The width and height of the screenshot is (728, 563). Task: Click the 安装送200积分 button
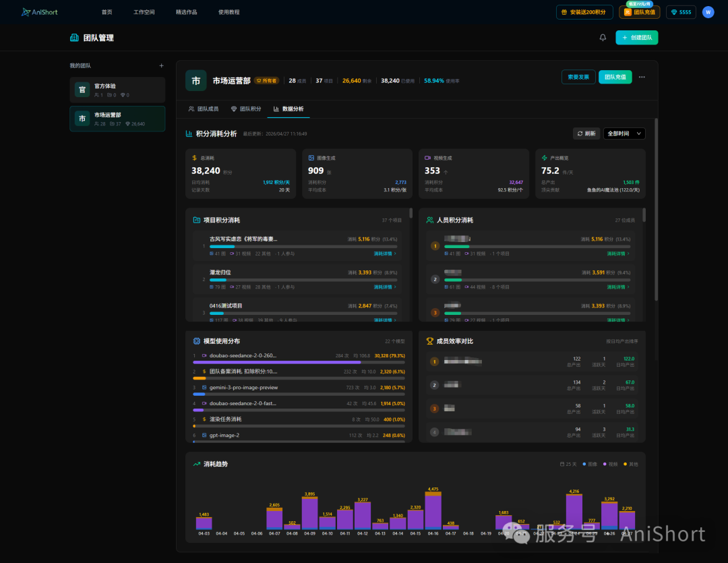[584, 12]
